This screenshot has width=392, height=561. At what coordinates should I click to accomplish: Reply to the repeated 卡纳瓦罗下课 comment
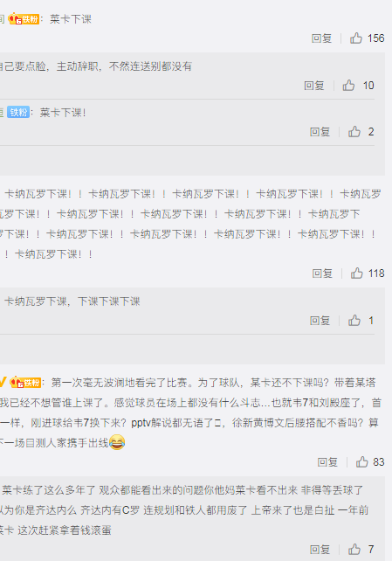click(x=322, y=274)
